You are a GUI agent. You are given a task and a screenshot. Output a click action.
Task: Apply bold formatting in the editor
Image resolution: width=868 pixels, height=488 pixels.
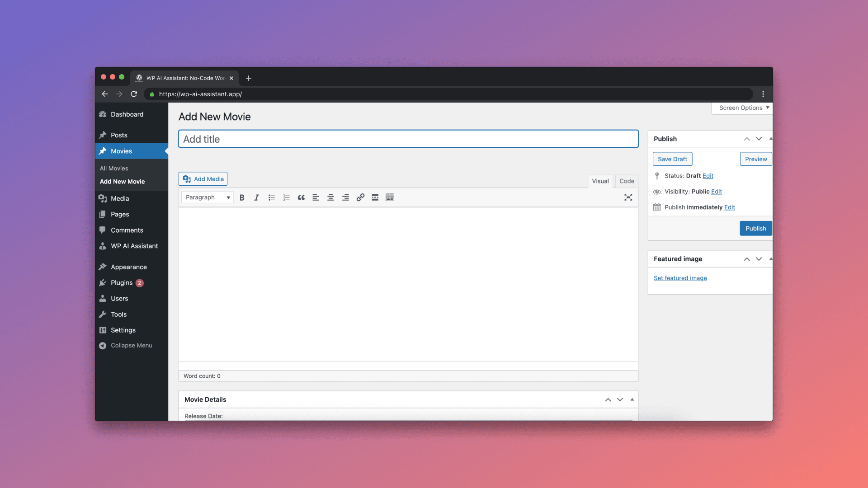[242, 197]
